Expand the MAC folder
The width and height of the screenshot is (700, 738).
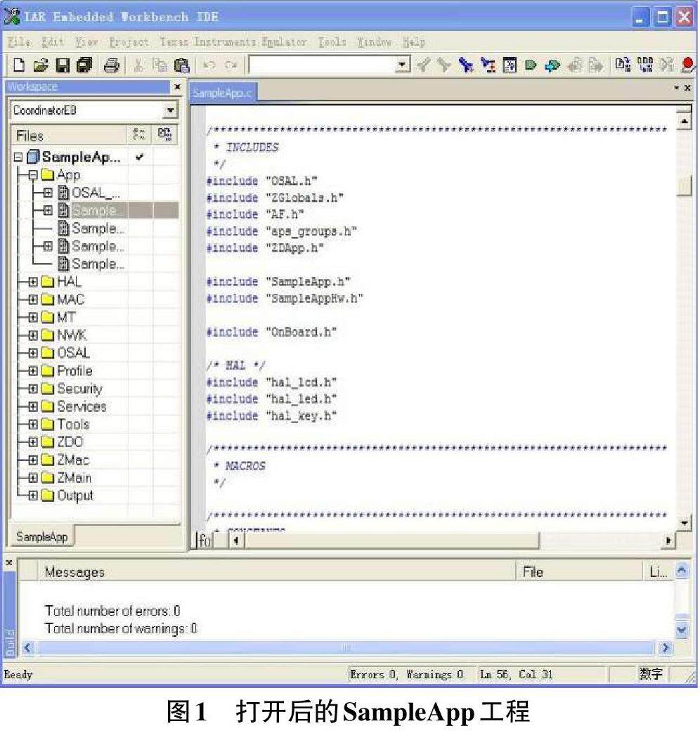click(x=33, y=300)
